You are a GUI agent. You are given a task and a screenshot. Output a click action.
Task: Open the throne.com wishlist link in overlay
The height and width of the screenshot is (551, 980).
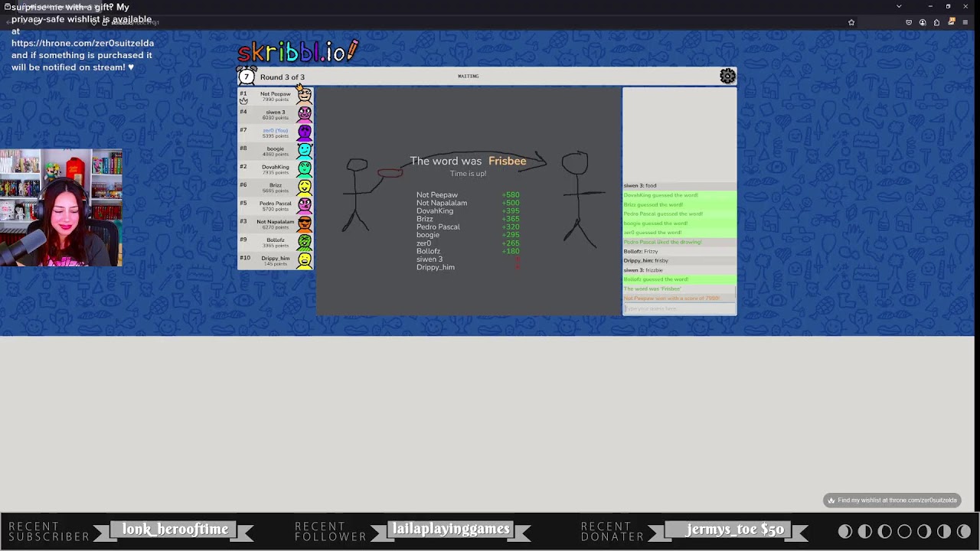coord(83,43)
